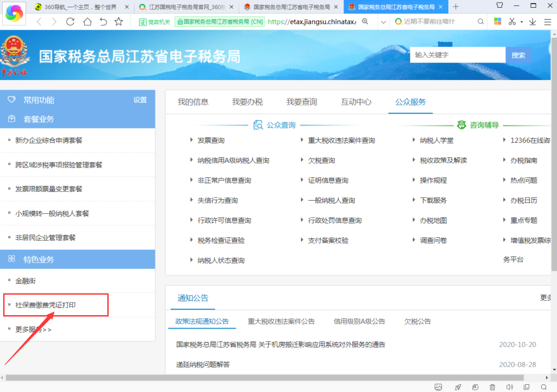Click the browser back arrow
Image resolution: width=557 pixels, height=392 pixels.
click(39, 22)
